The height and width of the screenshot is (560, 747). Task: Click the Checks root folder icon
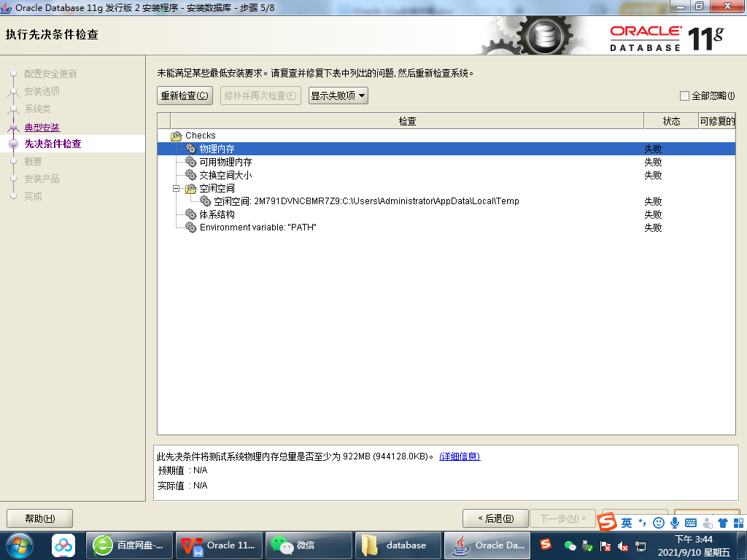pos(177,136)
